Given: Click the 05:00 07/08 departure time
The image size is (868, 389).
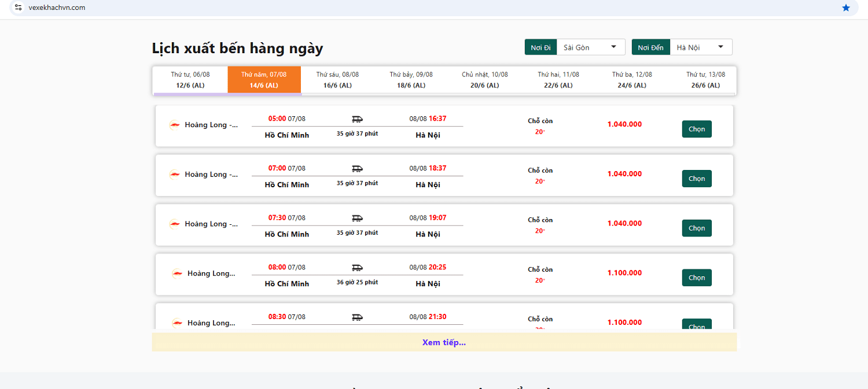Looking at the screenshot, I should click(x=286, y=118).
